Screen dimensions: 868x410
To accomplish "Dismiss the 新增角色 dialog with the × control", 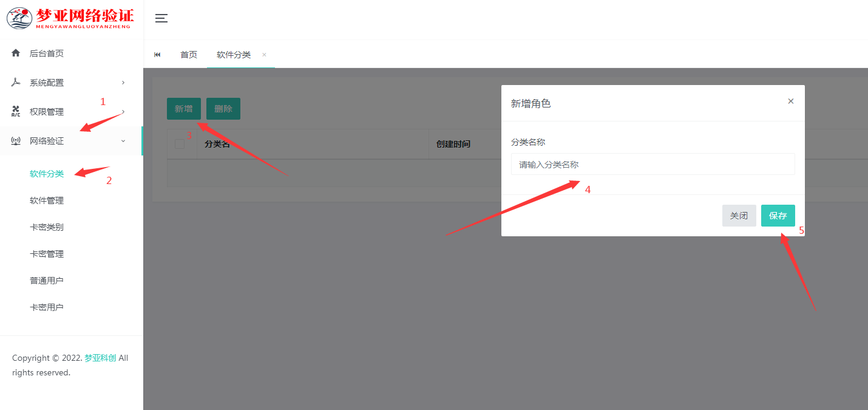I will (790, 101).
